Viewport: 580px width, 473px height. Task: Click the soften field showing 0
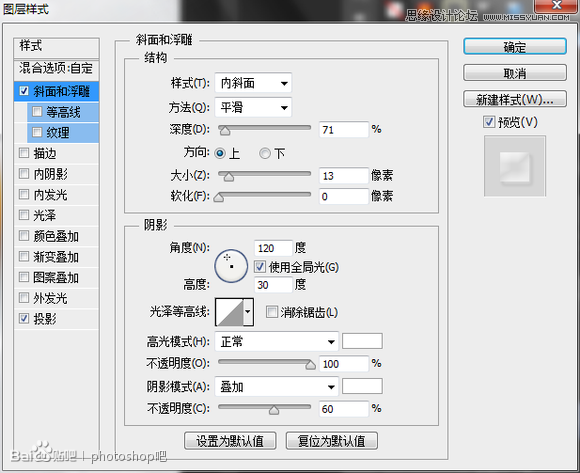(x=344, y=196)
